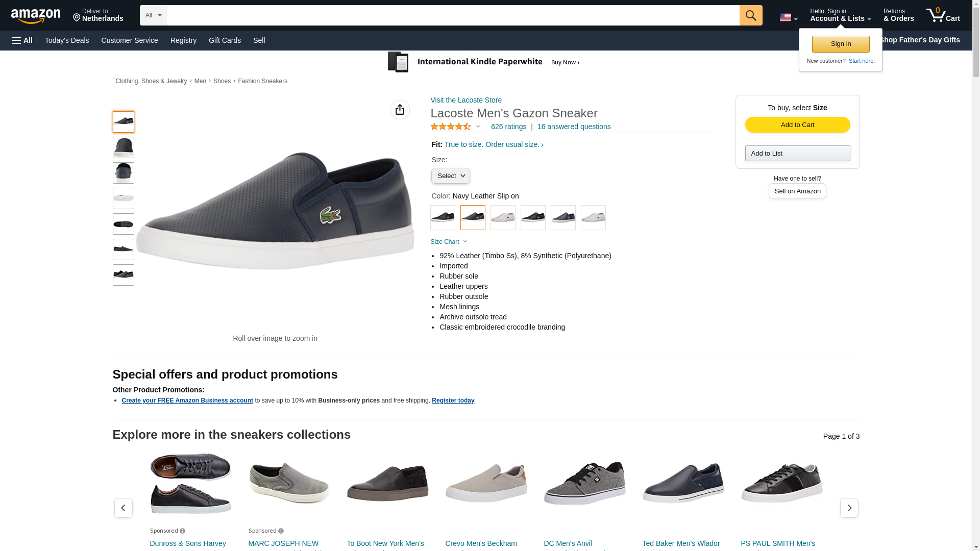
Task: Click the orange search magnifier button
Action: point(750,15)
